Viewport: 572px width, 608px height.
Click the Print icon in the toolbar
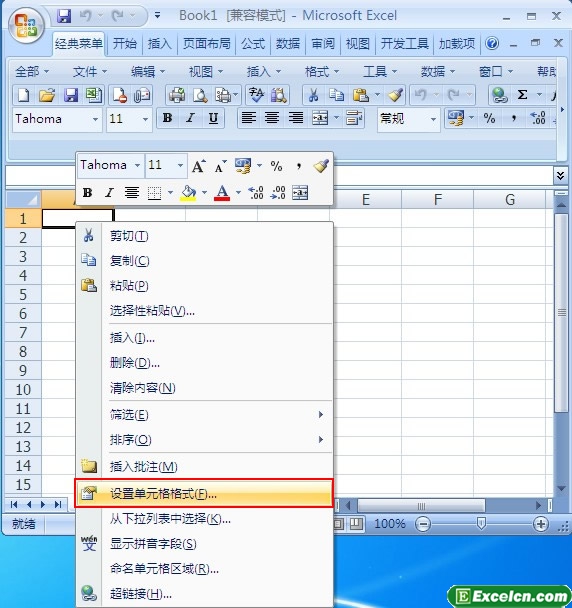[177, 95]
